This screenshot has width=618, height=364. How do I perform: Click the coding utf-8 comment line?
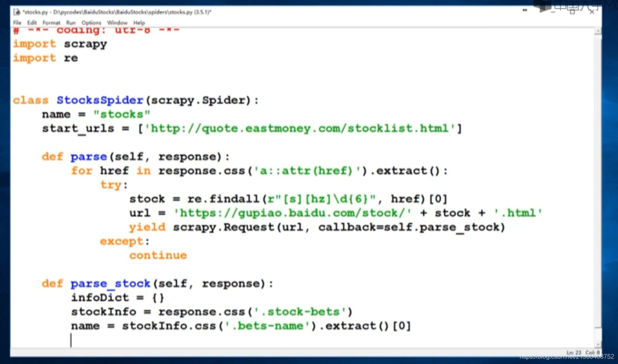(x=96, y=30)
